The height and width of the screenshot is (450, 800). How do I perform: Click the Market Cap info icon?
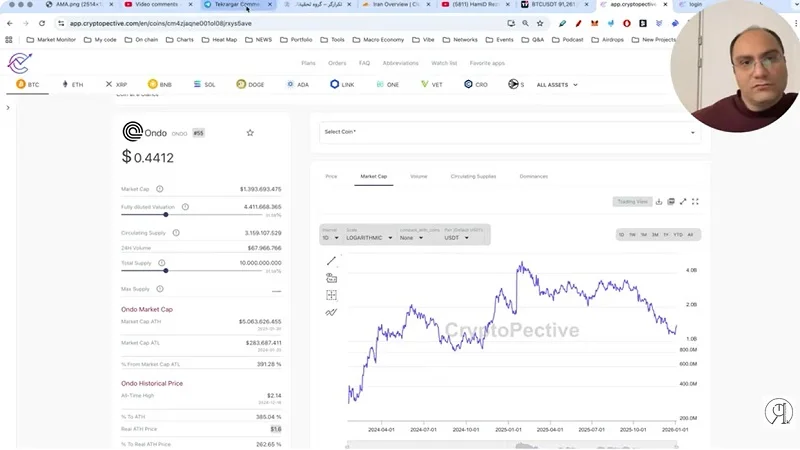point(159,188)
